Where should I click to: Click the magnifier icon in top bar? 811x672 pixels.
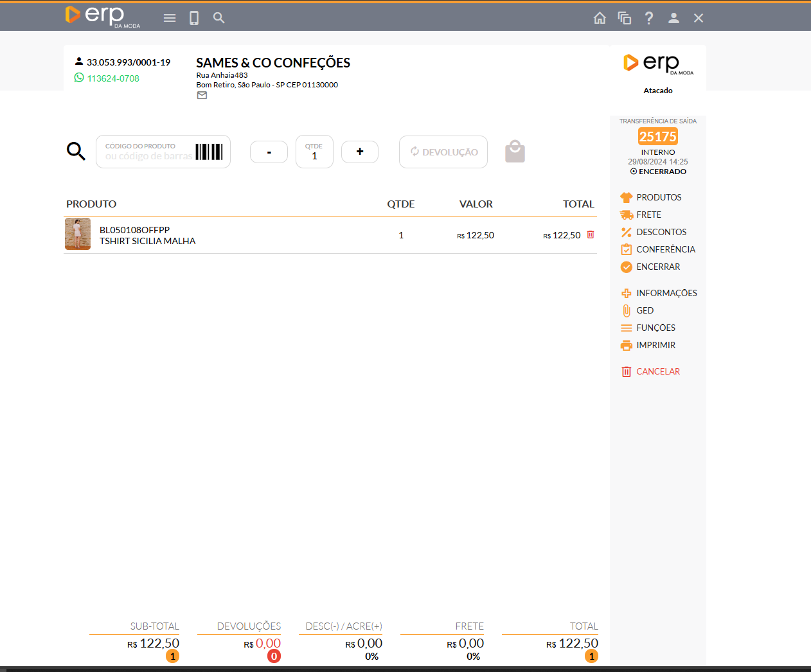[219, 18]
